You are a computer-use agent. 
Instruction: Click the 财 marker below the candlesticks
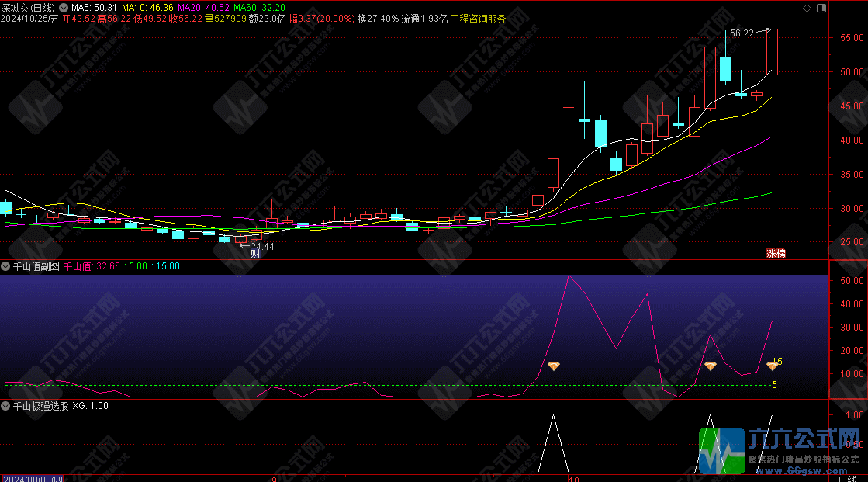click(255, 253)
